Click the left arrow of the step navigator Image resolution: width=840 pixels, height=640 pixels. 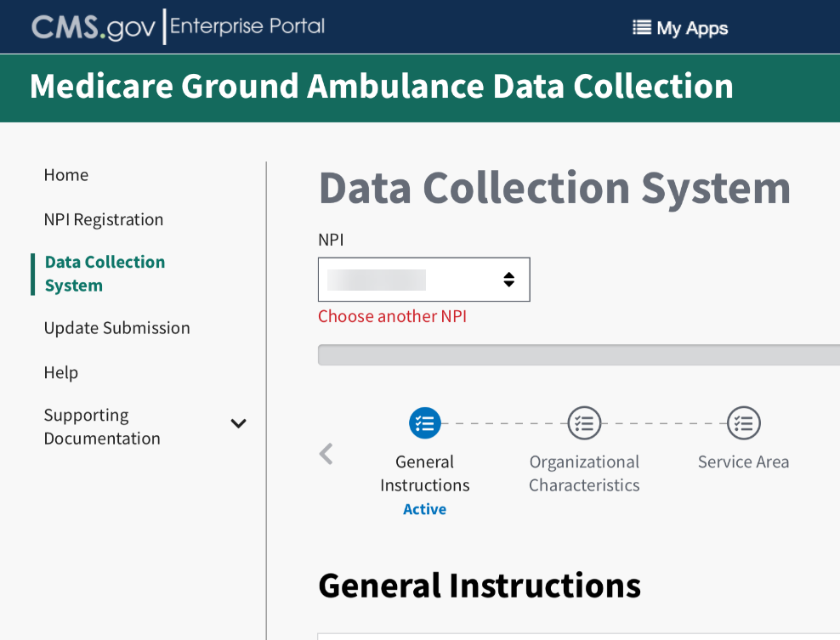[326, 454]
